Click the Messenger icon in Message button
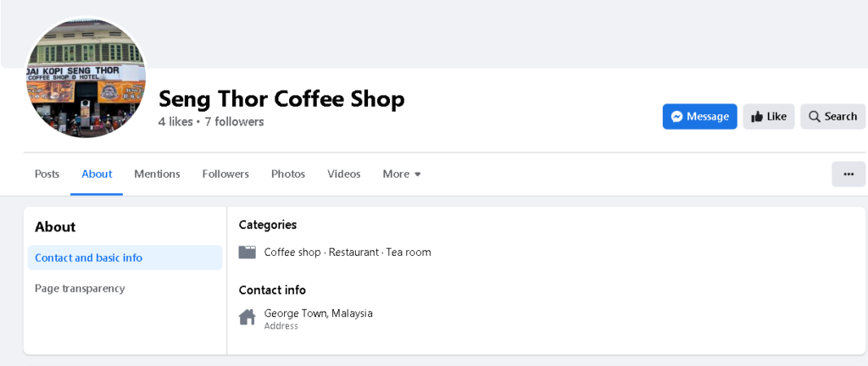 676,117
